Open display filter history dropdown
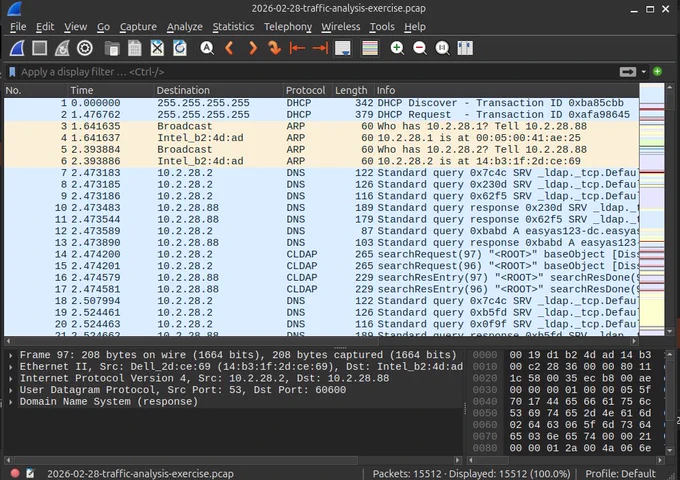The width and height of the screenshot is (680, 480). (644, 72)
